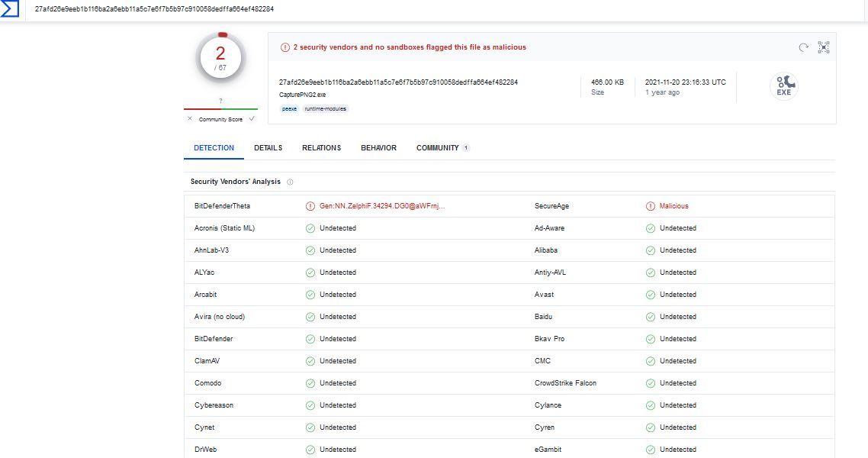Screen dimensions: 868x458
Task: Click the green check icon for CrowdStrike Falcon
Action: click(x=651, y=383)
